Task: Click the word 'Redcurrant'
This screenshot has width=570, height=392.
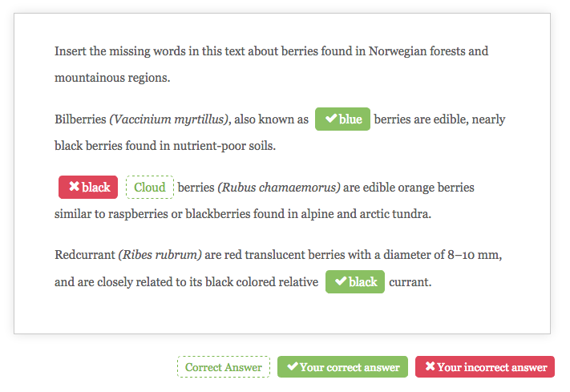Action: click(85, 255)
